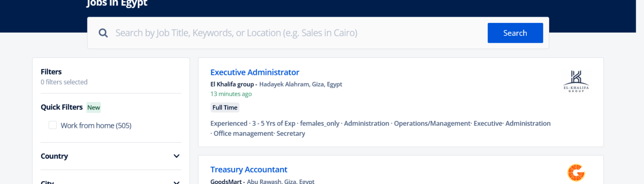Click the Executive keyword tag
644x184 pixels.
coord(488,123)
